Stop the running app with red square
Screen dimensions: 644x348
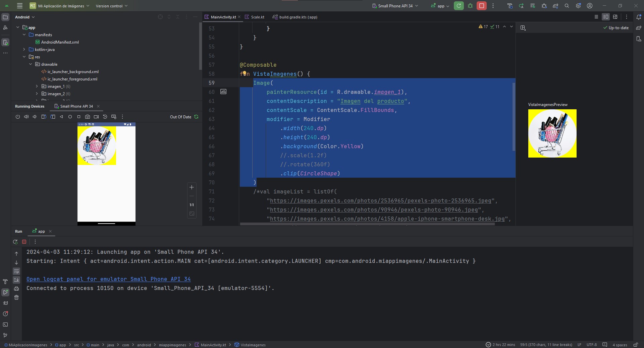point(481,6)
